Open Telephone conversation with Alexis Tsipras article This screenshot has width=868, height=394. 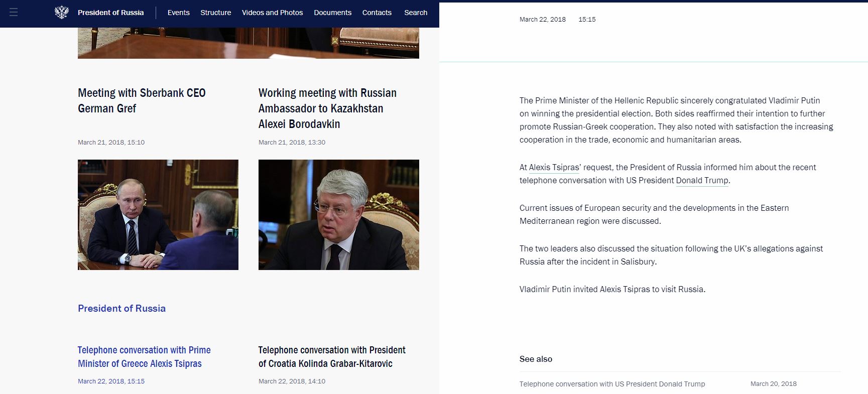point(144,356)
